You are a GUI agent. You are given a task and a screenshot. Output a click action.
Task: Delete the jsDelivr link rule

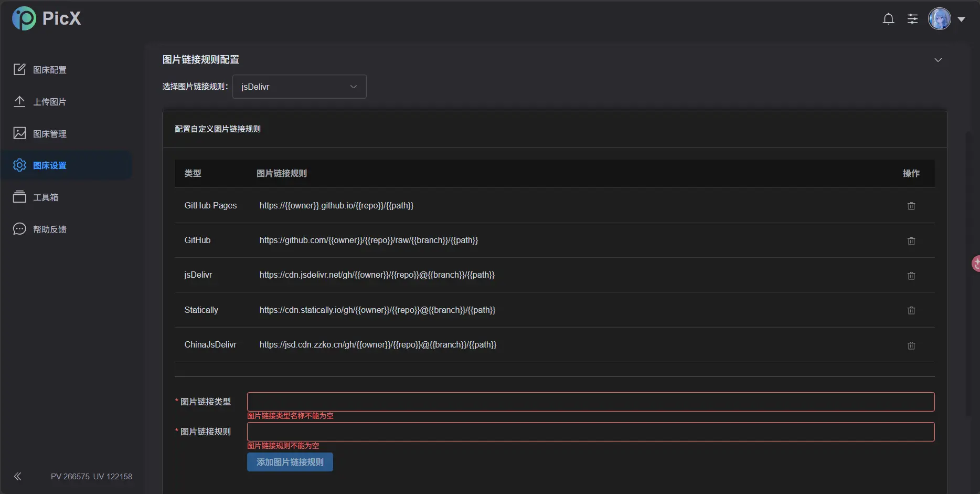(x=911, y=276)
